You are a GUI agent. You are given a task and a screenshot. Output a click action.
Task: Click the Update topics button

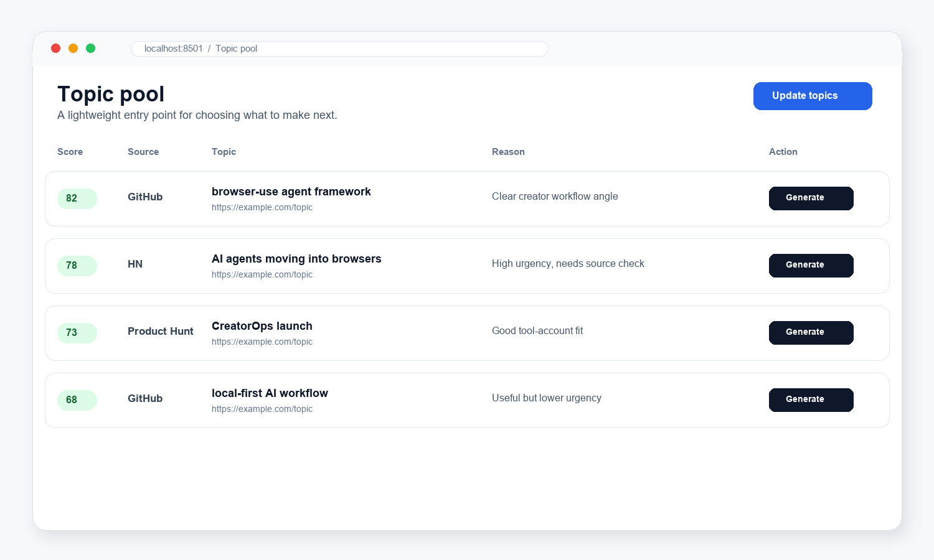coord(813,96)
